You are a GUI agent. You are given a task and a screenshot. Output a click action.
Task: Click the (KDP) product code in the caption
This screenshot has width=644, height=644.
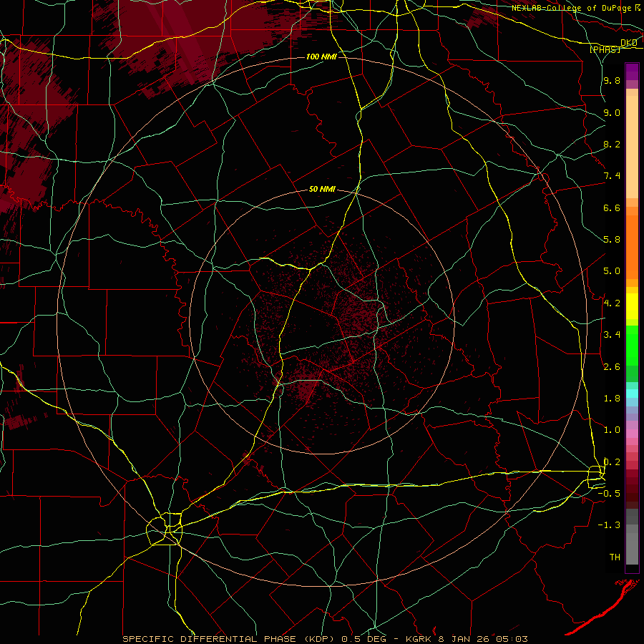318,639
